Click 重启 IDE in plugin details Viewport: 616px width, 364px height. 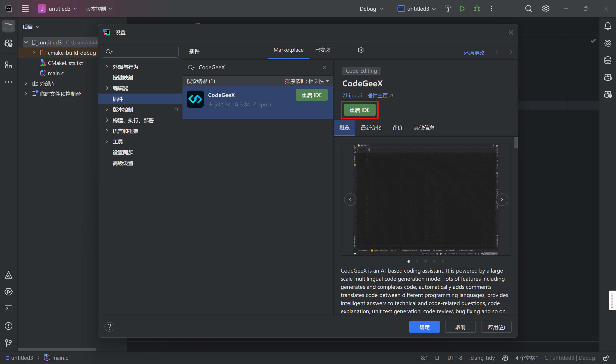[x=359, y=110]
